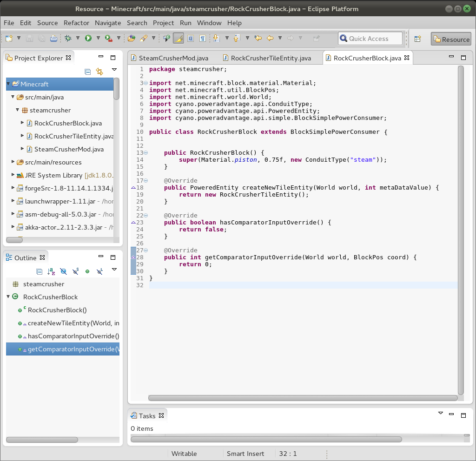Print the current file
The image size is (476, 461).
tap(53, 38)
